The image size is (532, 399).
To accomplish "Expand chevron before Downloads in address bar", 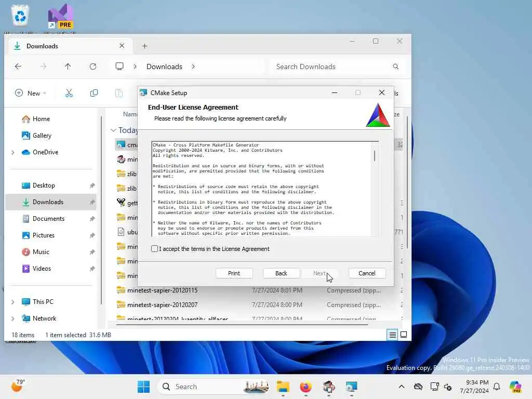I will pyautogui.click(x=135, y=66).
